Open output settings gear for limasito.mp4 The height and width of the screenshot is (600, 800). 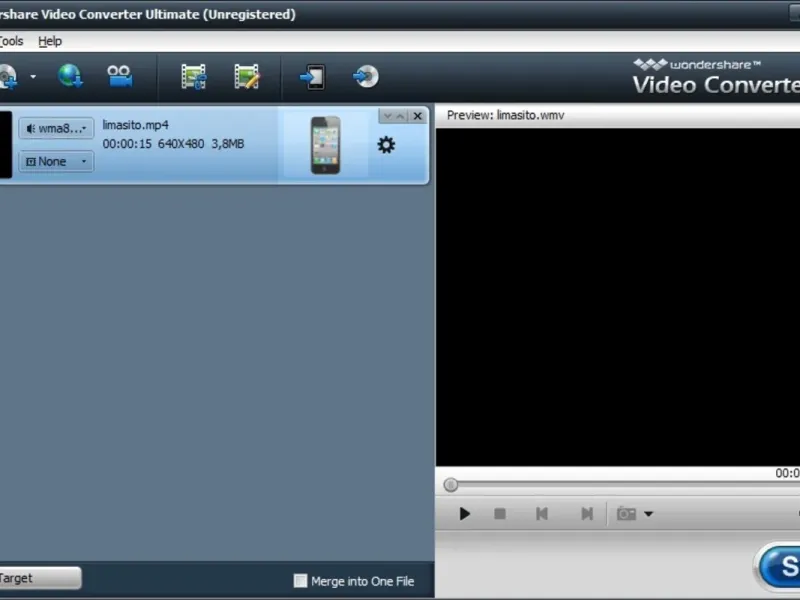coord(386,145)
